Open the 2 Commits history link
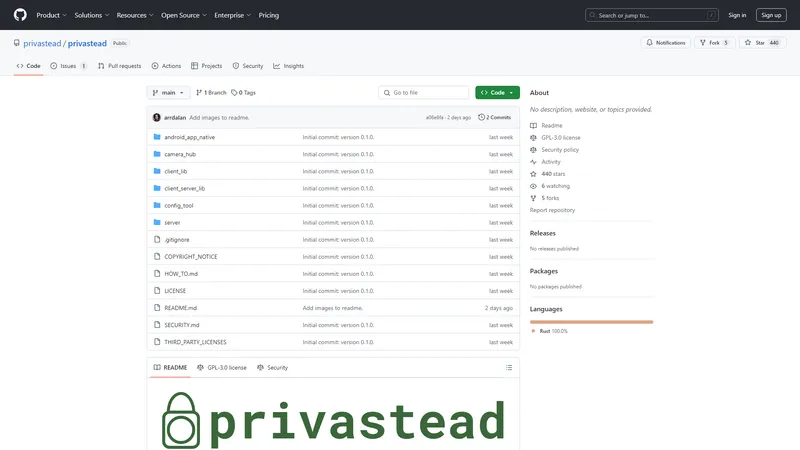This screenshot has height=450, width=800. (x=494, y=117)
